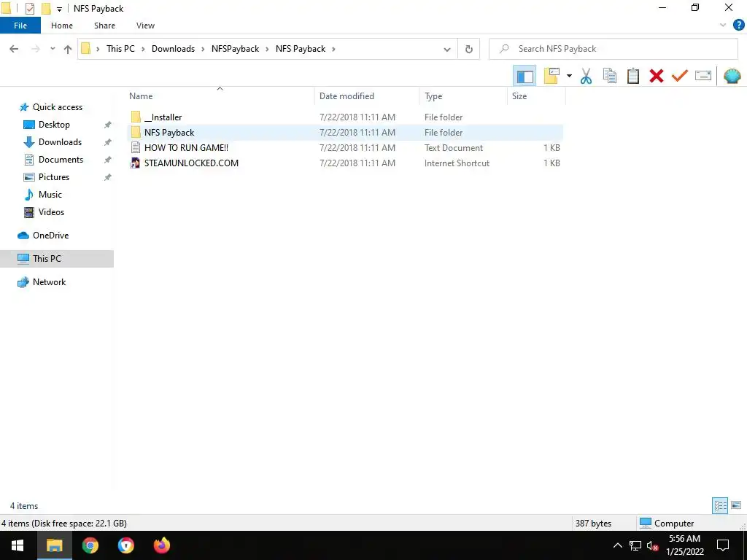Open the blue Help question icon

(x=738, y=26)
